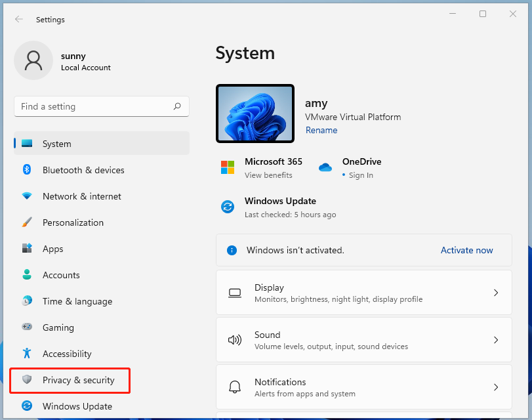Image resolution: width=532 pixels, height=420 pixels.
Task: Open the Accounts section
Action: coord(102,275)
